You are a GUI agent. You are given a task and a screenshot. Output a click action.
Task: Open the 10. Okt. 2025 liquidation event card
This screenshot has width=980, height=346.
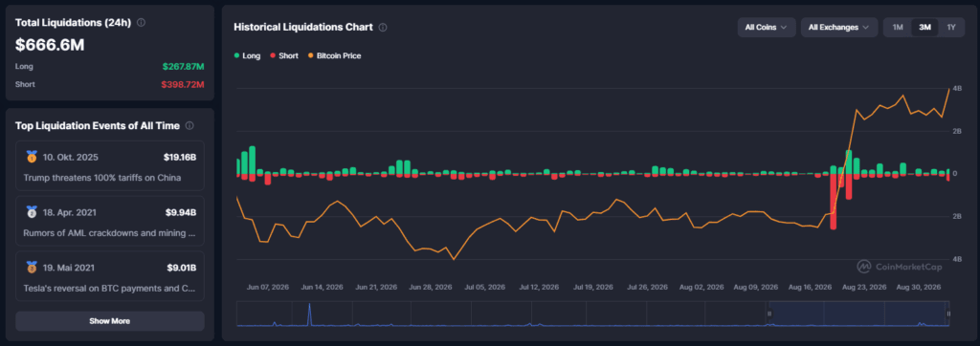coord(110,166)
